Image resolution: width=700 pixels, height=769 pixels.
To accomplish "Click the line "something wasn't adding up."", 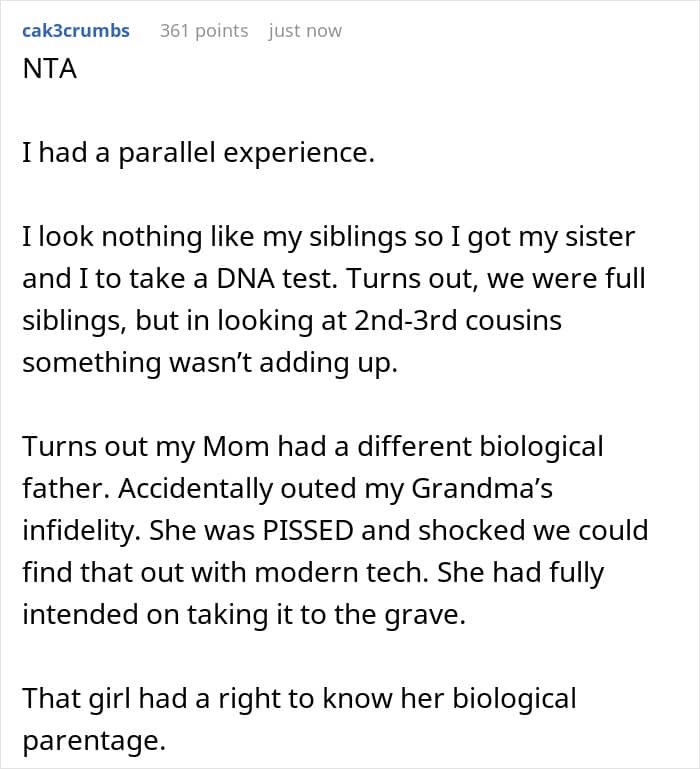I will tap(210, 363).
